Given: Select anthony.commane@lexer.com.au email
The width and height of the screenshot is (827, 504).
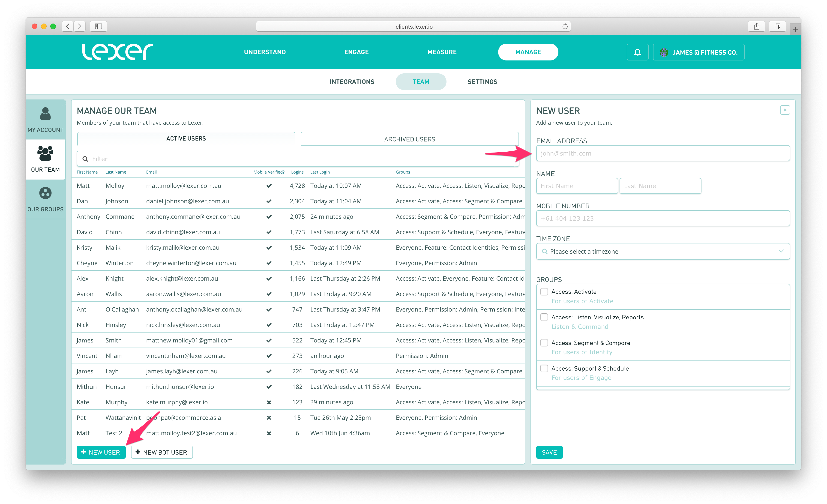Looking at the screenshot, I should [x=193, y=216].
